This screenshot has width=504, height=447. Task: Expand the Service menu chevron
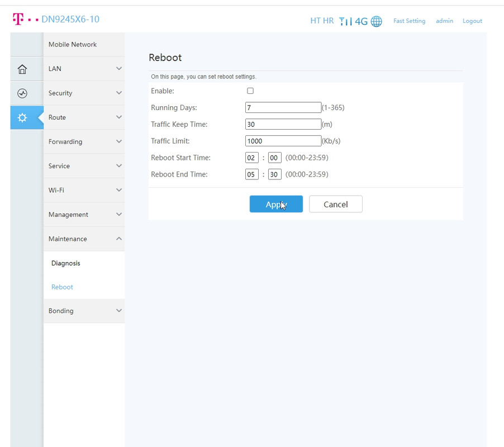(x=119, y=165)
